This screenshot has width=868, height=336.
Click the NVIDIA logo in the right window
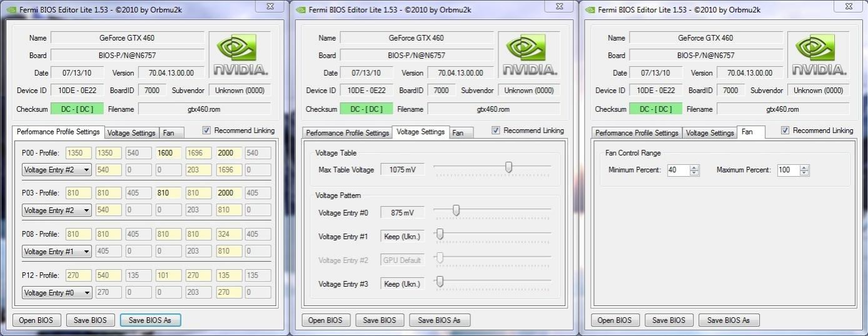tap(819, 56)
